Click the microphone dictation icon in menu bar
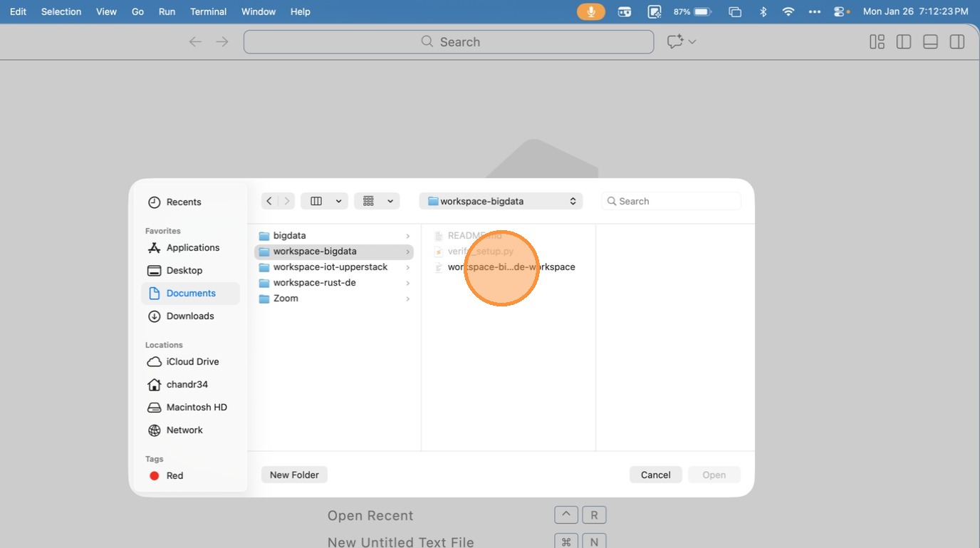 591,11
